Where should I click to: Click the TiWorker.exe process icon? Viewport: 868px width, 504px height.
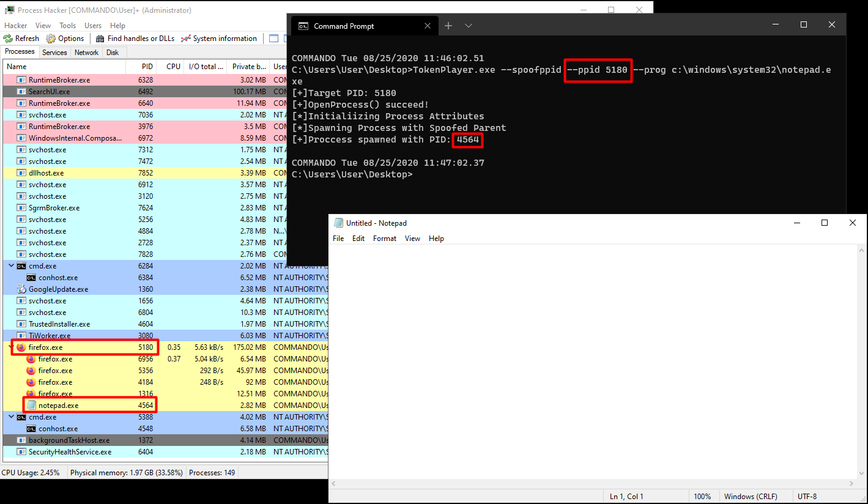coord(21,336)
